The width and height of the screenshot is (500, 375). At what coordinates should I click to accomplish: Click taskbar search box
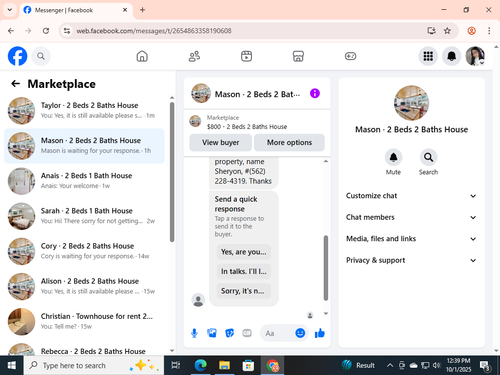point(94,365)
